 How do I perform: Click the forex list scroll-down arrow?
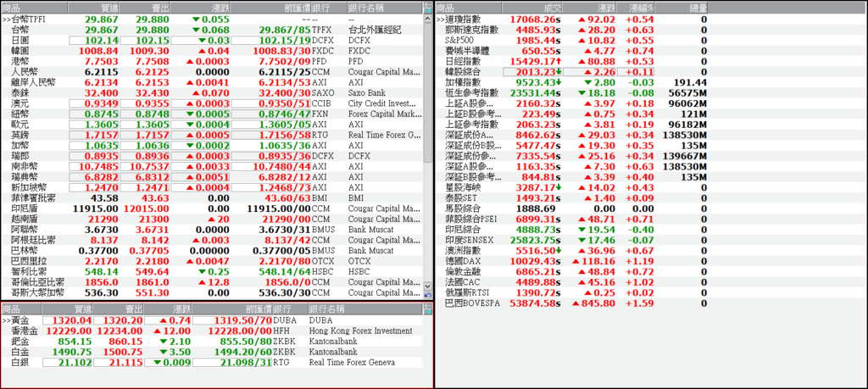(x=428, y=286)
